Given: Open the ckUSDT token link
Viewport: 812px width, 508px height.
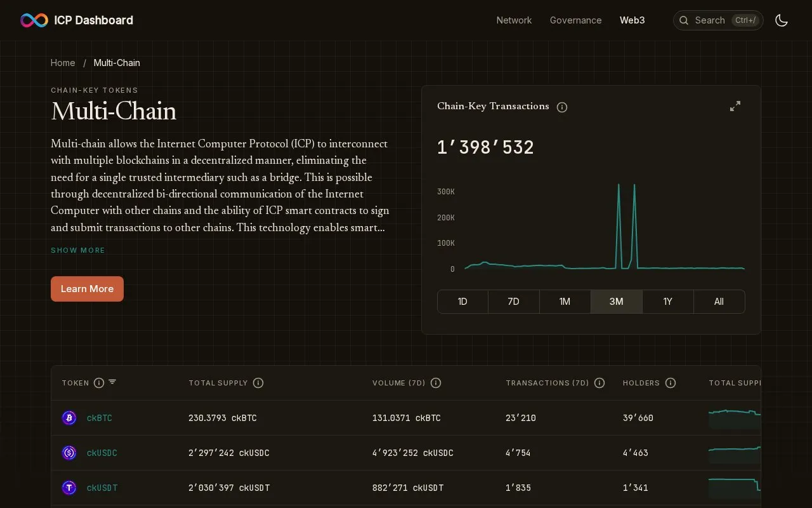Looking at the screenshot, I should 102,488.
